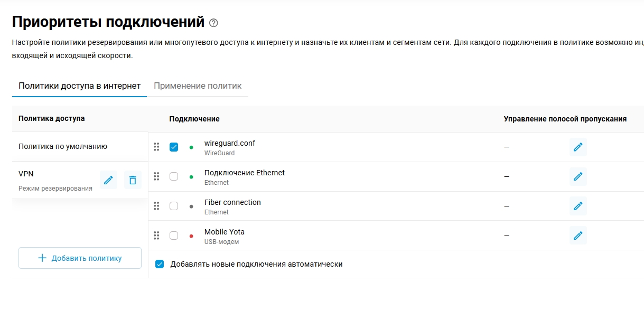Click the help icon next to page title
The image size is (644, 320).
pos(213,23)
